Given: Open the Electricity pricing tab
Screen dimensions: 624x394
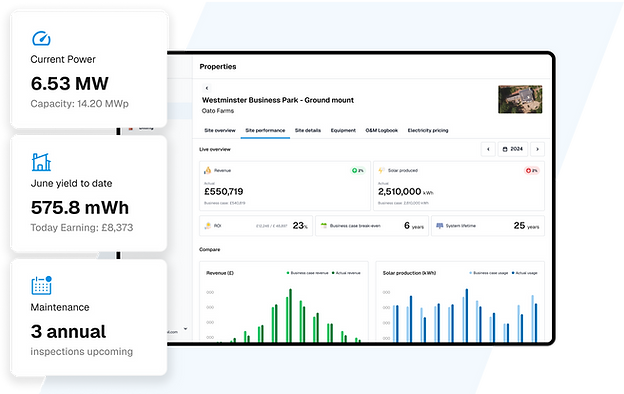Looking at the screenshot, I should (428, 131).
